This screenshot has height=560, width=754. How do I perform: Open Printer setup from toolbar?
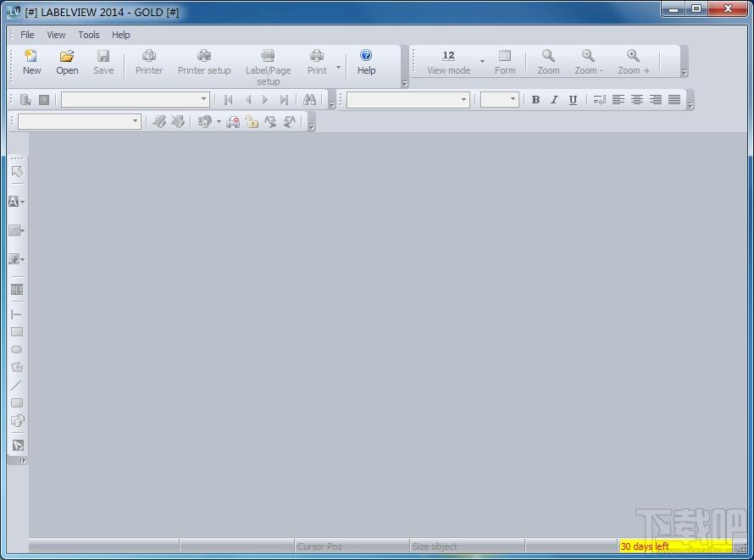coord(204,62)
